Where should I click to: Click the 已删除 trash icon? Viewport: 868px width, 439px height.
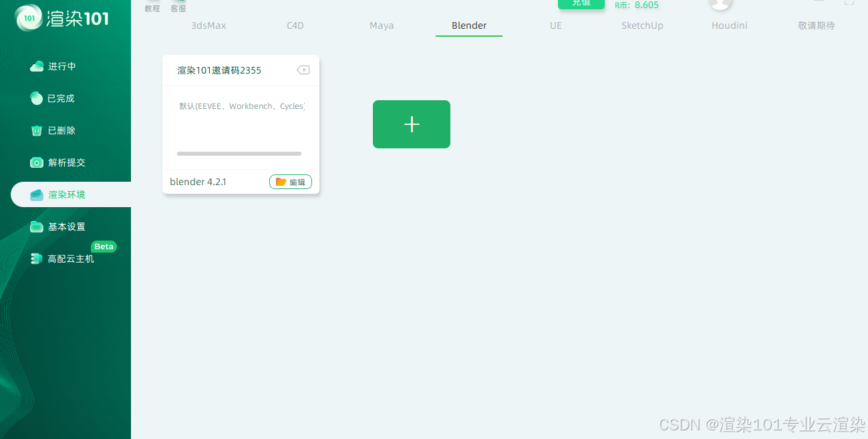point(37,130)
